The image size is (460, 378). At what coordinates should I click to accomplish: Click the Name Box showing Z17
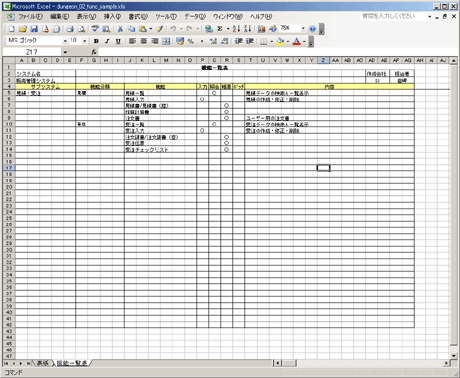tap(32, 52)
